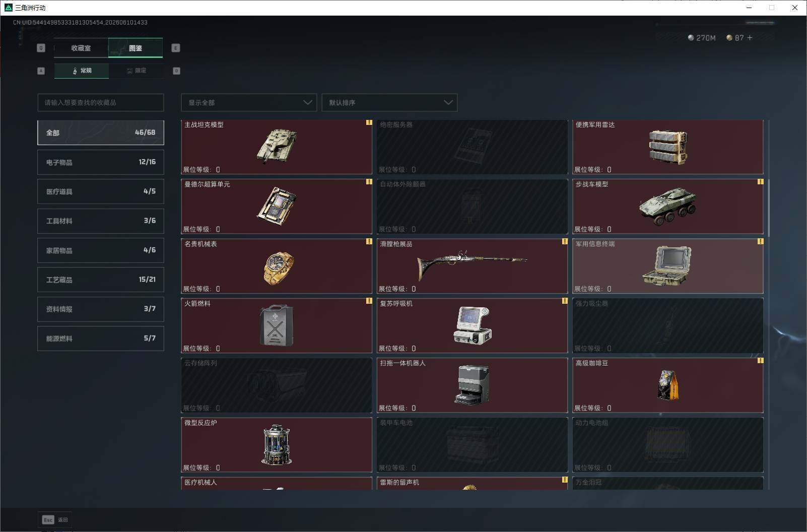This screenshot has width=807, height=532.
Task: Open the military info terminal item
Action: tap(667, 266)
